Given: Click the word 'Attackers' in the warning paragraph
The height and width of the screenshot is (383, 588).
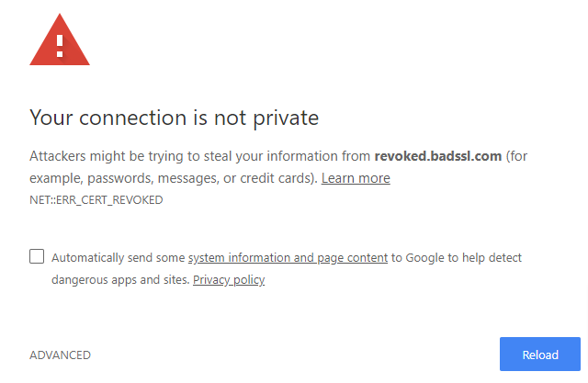Looking at the screenshot, I should (57, 156).
